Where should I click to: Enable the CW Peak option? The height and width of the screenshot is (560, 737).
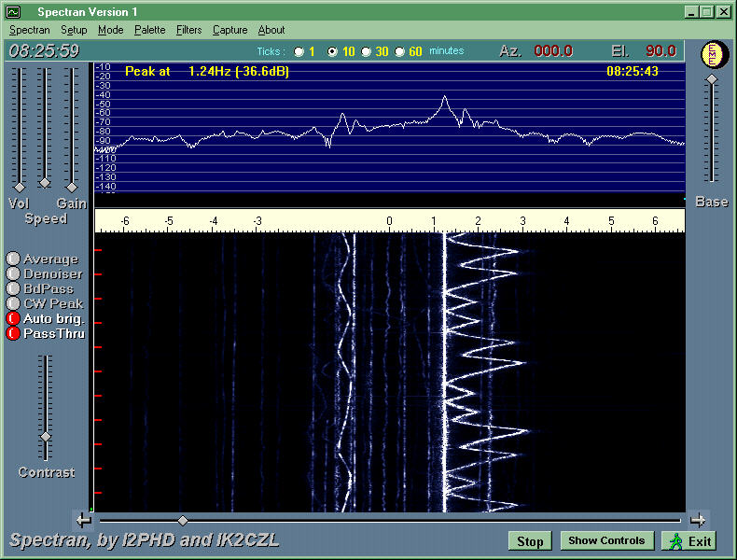(13, 303)
